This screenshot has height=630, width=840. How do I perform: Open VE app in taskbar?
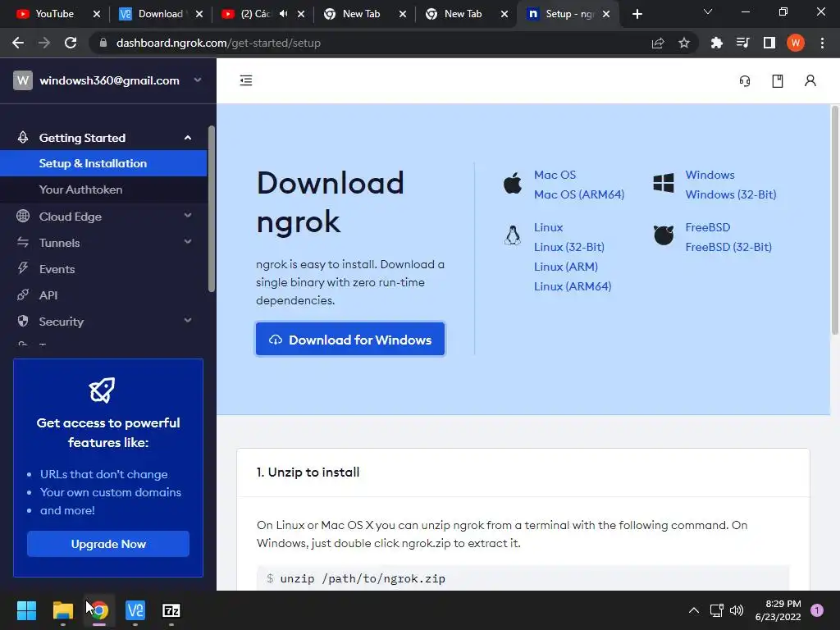135,610
